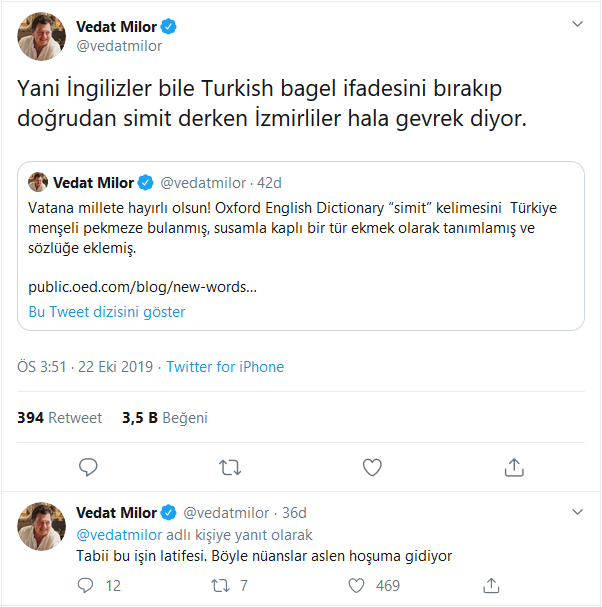This screenshot has height=607, width=602.
Task: Expand the reply tweet's options chevron
Action: pos(577,512)
